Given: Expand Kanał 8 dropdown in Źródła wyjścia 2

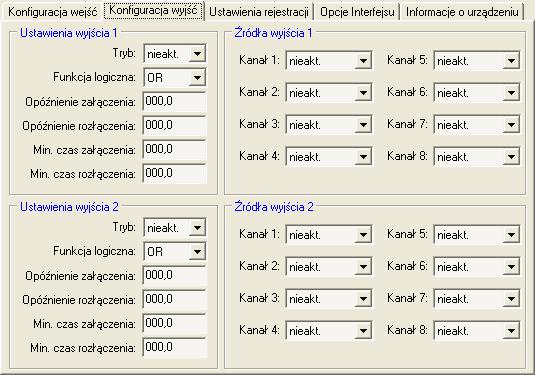Looking at the screenshot, I should click(x=477, y=331).
